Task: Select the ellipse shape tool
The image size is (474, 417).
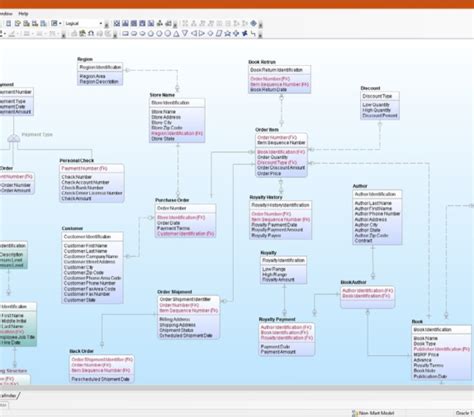Action: pyautogui.click(x=142, y=33)
